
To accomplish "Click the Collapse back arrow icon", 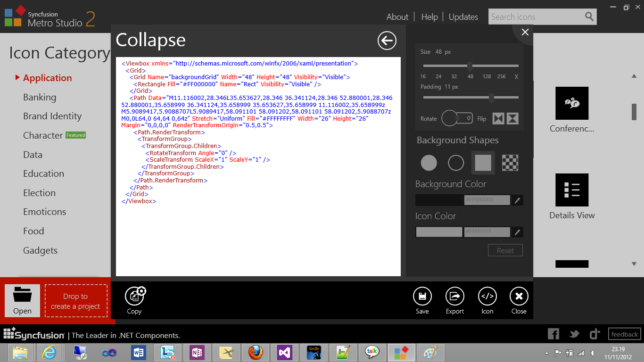I will 387,41.
